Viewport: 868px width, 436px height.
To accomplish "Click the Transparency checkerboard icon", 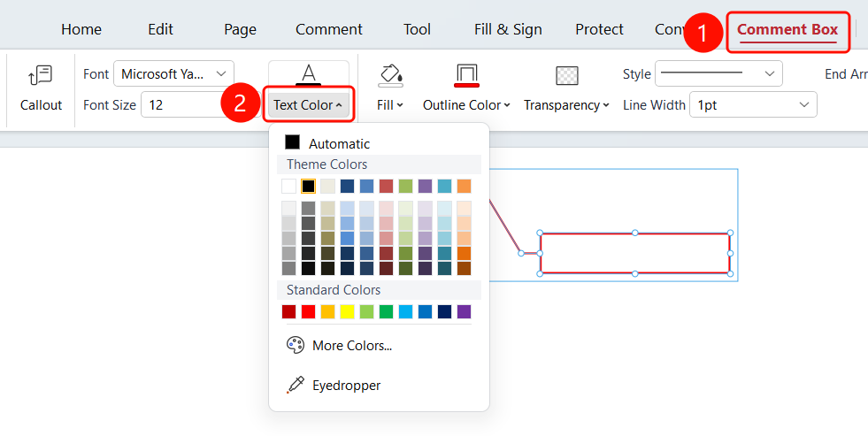I will (567, 75).
